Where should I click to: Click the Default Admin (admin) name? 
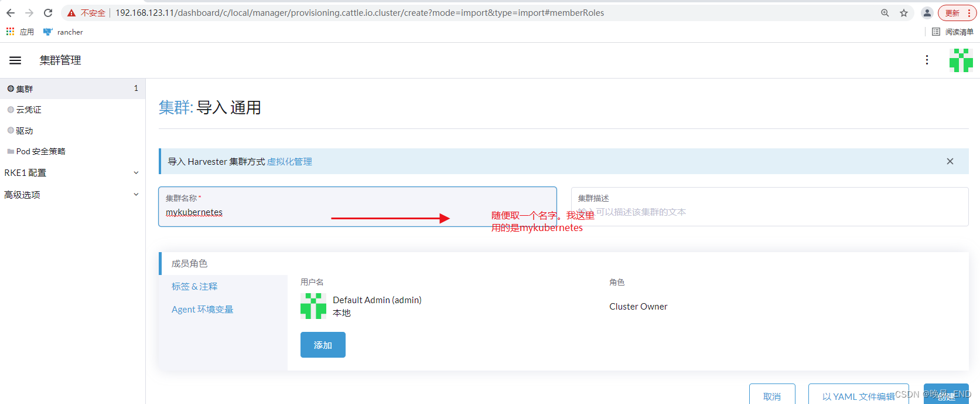(x=377, y=300)
